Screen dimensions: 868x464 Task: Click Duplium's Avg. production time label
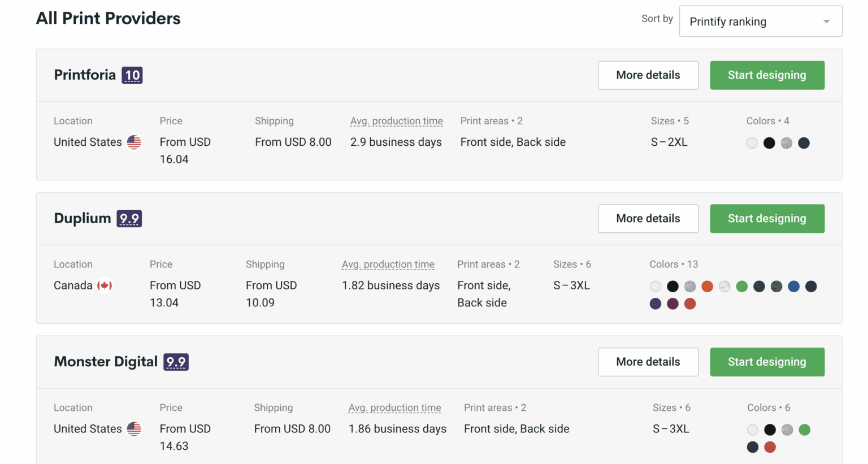(x=388, y=264)
